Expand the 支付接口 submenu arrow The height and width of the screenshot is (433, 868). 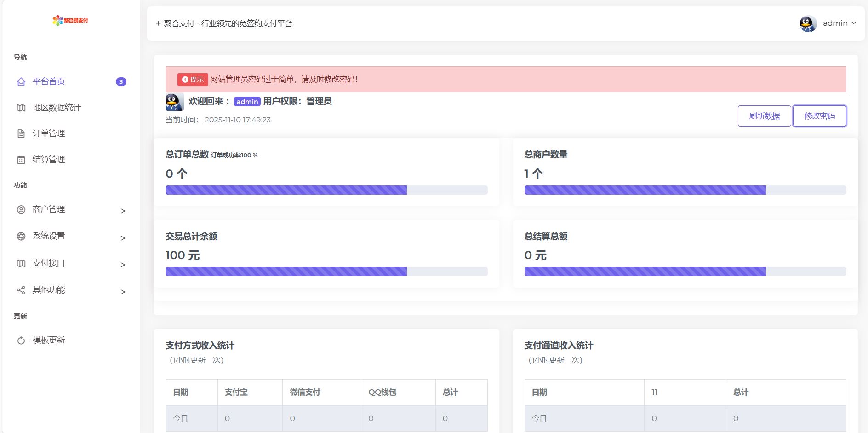coord(123,265)
